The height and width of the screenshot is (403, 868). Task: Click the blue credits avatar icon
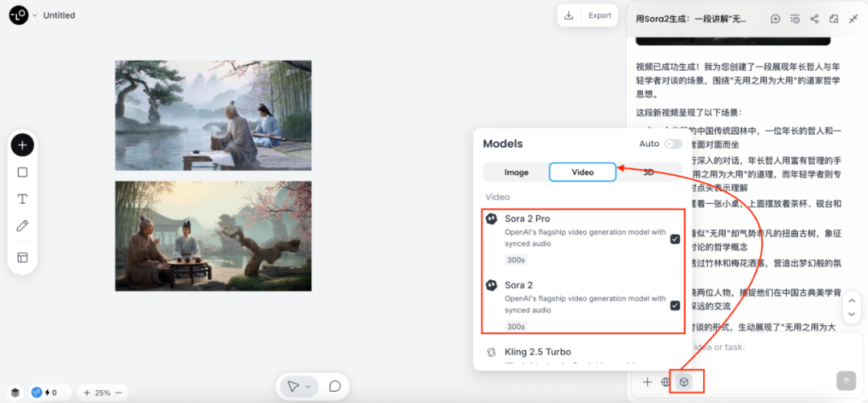(x=37, y=393)
